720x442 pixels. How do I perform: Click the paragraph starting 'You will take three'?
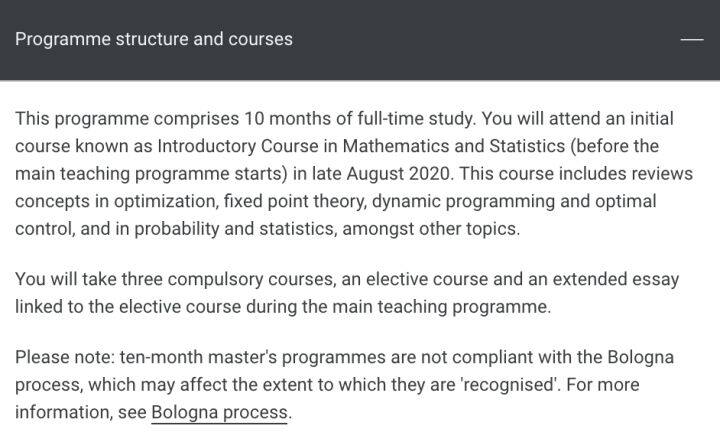coord(347,293)
